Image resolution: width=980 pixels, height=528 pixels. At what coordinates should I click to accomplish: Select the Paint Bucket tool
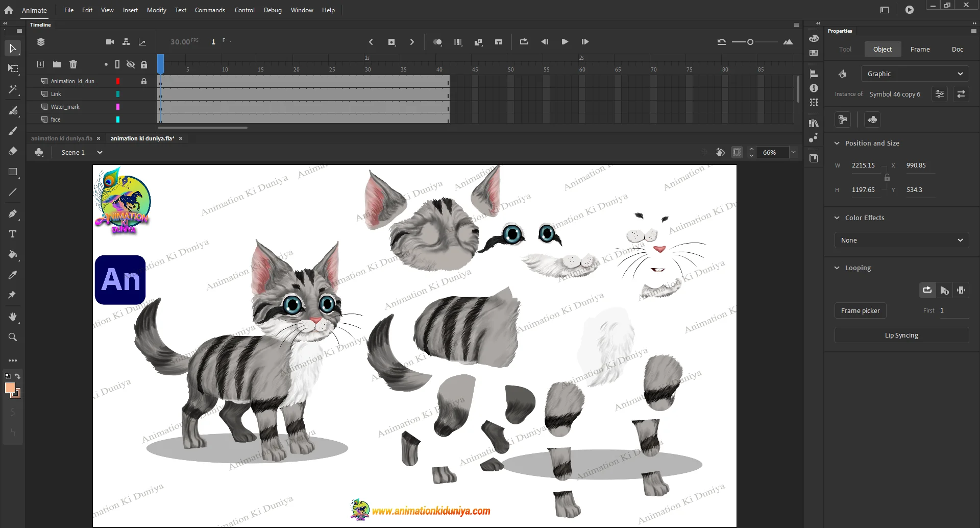click(x=13, y=254)
